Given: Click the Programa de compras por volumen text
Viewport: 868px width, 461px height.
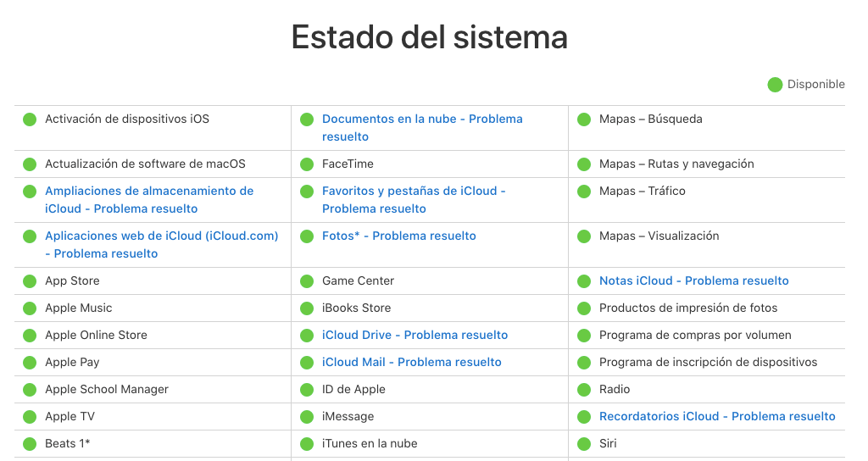Looking at the screenshot, I should (x=695, y=335).
